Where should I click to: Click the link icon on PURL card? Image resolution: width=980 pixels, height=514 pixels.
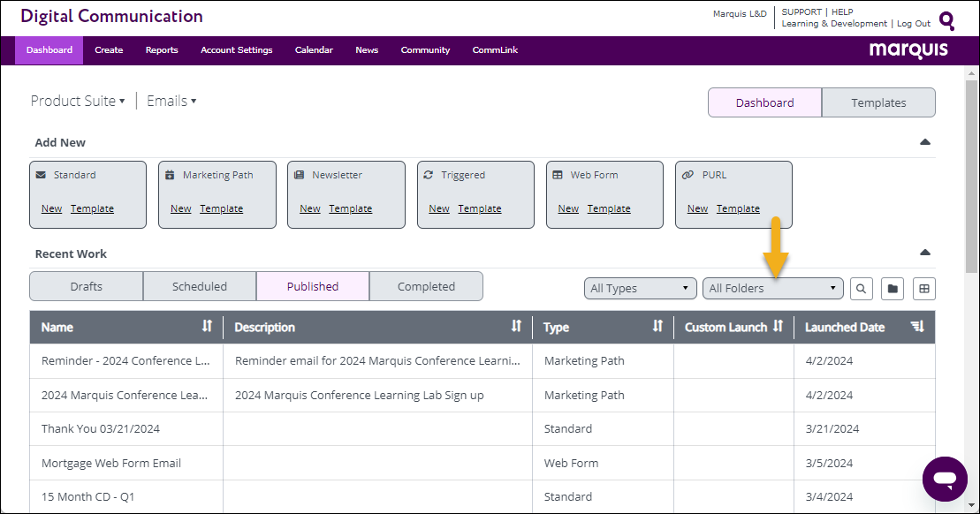(x=688, y=175)
